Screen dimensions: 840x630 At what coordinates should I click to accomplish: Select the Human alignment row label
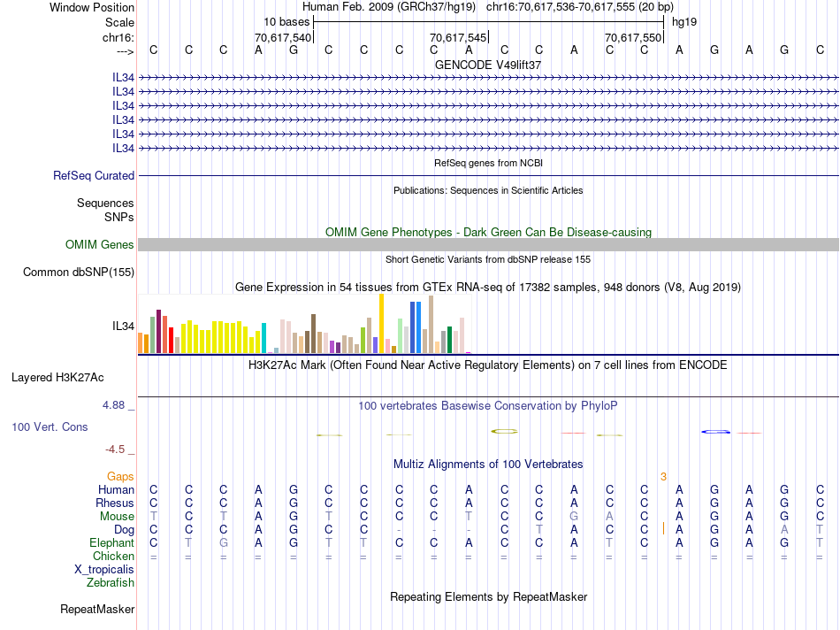pyautogui.click(x=116, y=490)
